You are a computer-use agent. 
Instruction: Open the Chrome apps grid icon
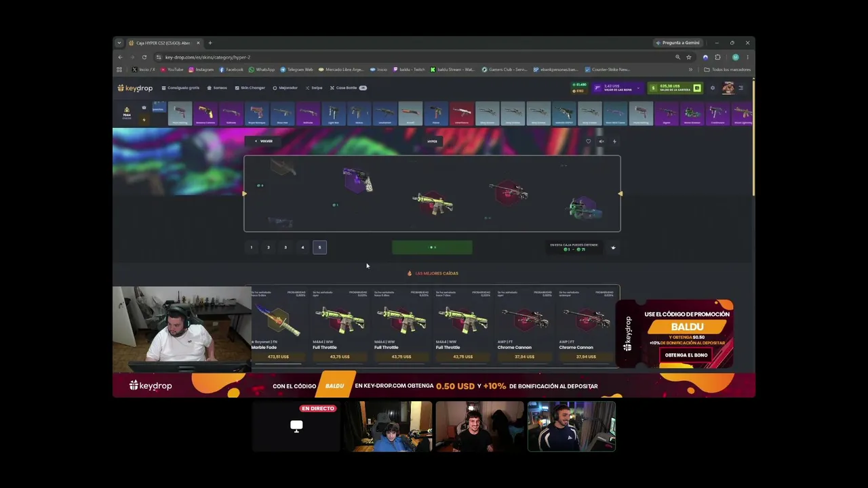click(119, 70)
